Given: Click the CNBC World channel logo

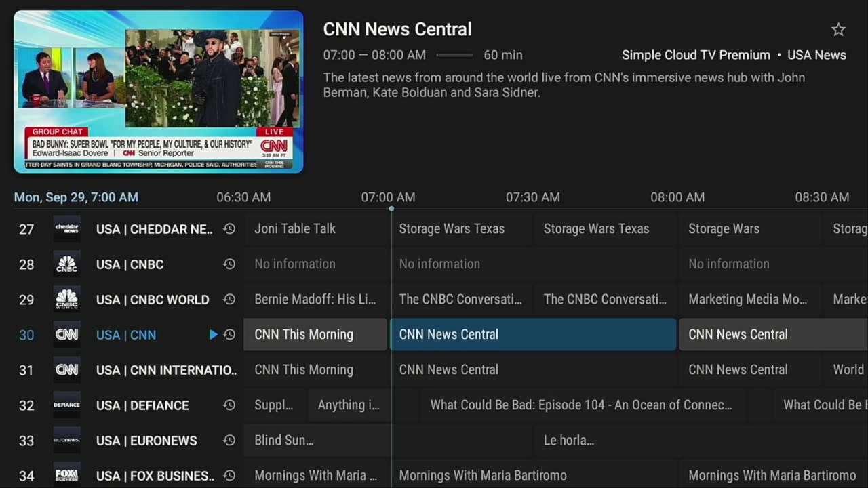Looking at the screenshot, I should pyautogui.click(x=66, y=300).
